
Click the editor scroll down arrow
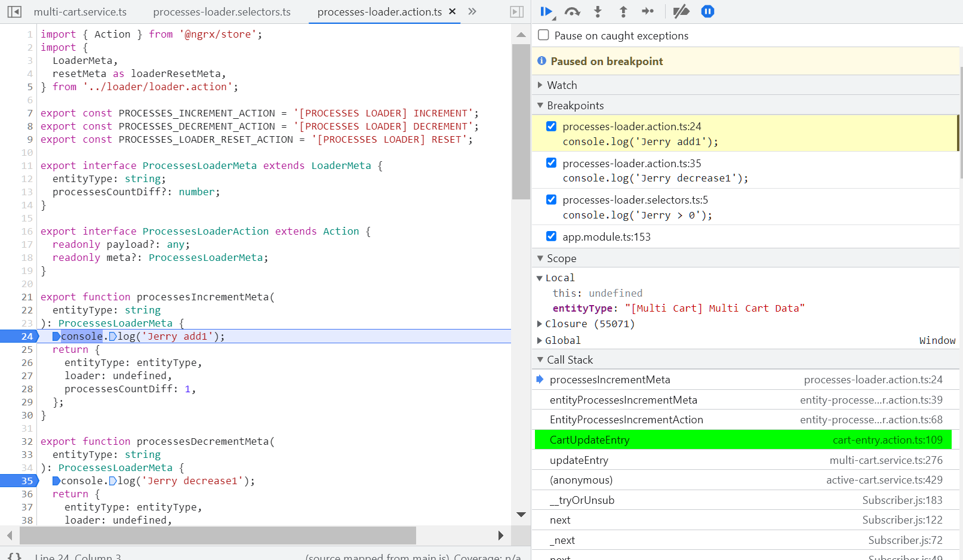click(x=521, y=515)
